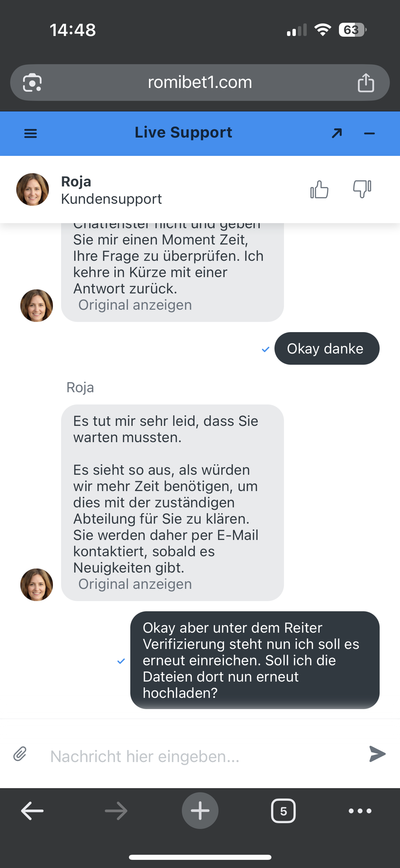Image resolution: width=400 pixels, height=868 pixels.
Task: Open the camera search icon in address bar
Action: coord(32,83)
